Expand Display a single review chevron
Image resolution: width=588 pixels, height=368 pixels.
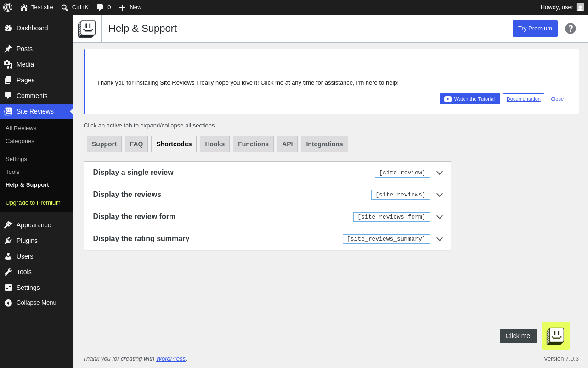pos(440,173)
